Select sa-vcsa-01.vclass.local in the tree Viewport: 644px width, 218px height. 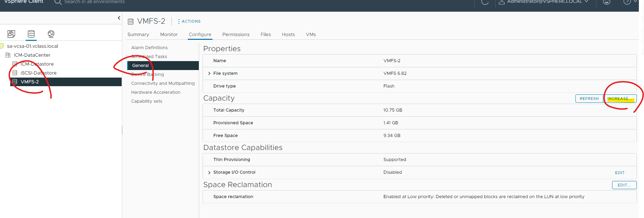(x=33, y=46)
